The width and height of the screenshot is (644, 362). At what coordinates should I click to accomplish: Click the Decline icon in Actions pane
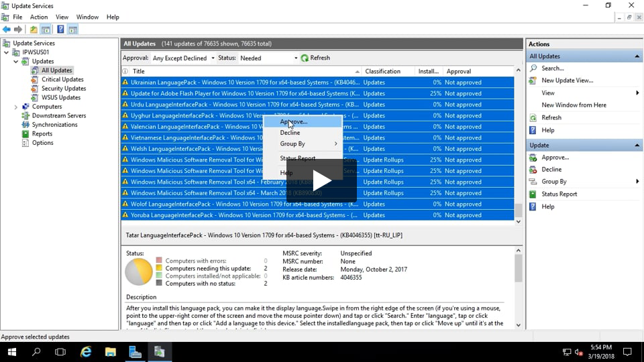coord(533,170)
